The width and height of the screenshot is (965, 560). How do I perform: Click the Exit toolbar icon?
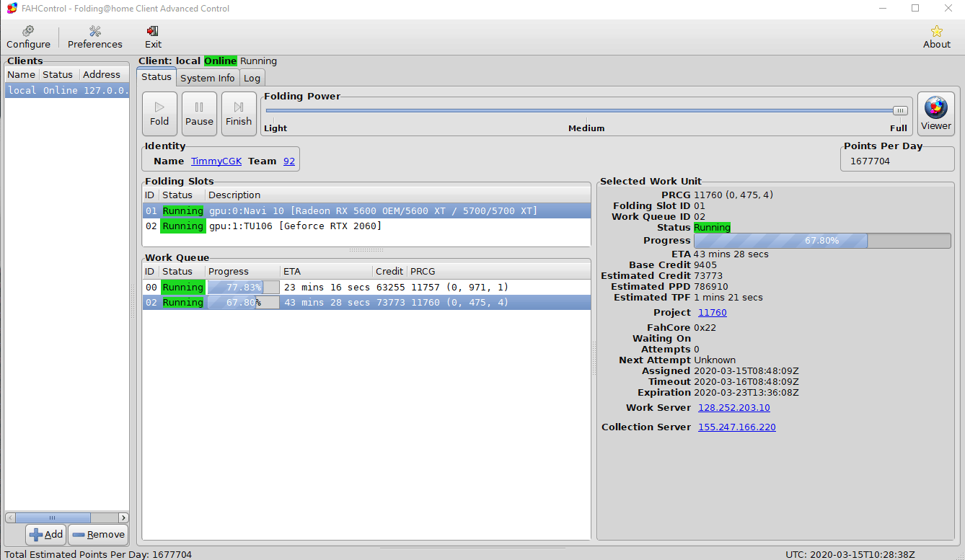point(153,37)
